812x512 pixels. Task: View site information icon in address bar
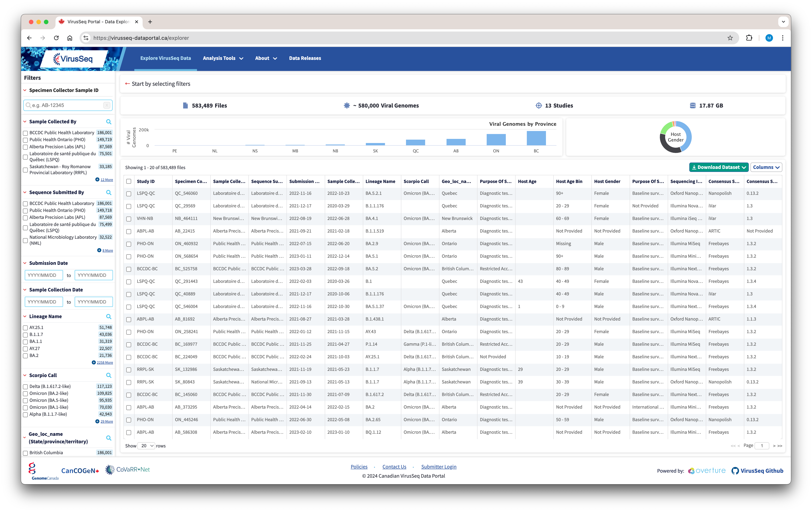tap(86, 38)
